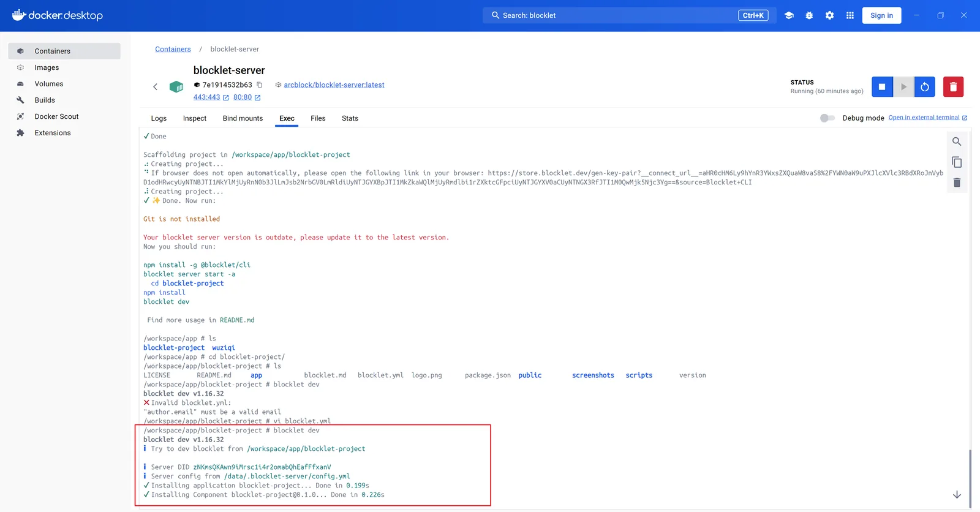This screenshot has width=980, height=512.
Task: Click the 'blocklet server start -a' line
Action: click(x=189, y=274)
